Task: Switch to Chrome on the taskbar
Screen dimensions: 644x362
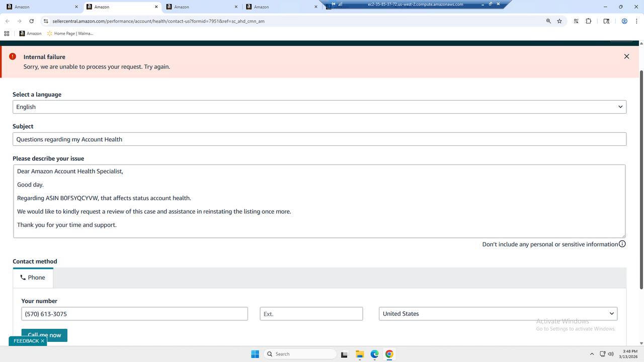Action: [389, 354]
